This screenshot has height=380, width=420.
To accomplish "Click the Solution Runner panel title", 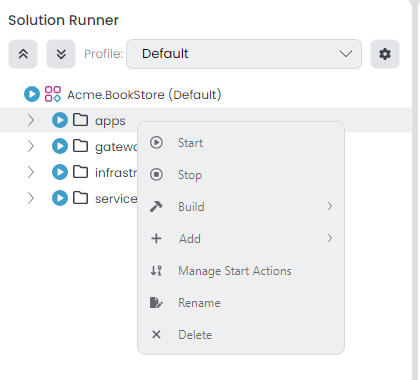I will coord(63,20).
